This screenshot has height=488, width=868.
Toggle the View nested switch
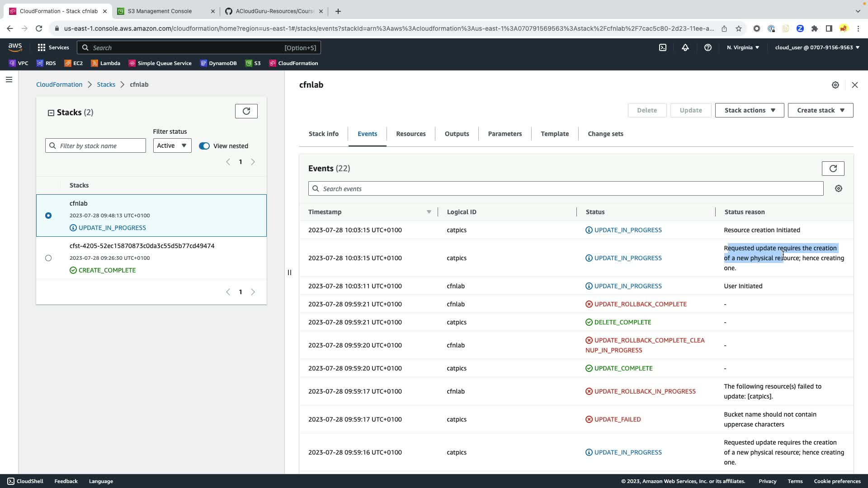coord(204,146)
